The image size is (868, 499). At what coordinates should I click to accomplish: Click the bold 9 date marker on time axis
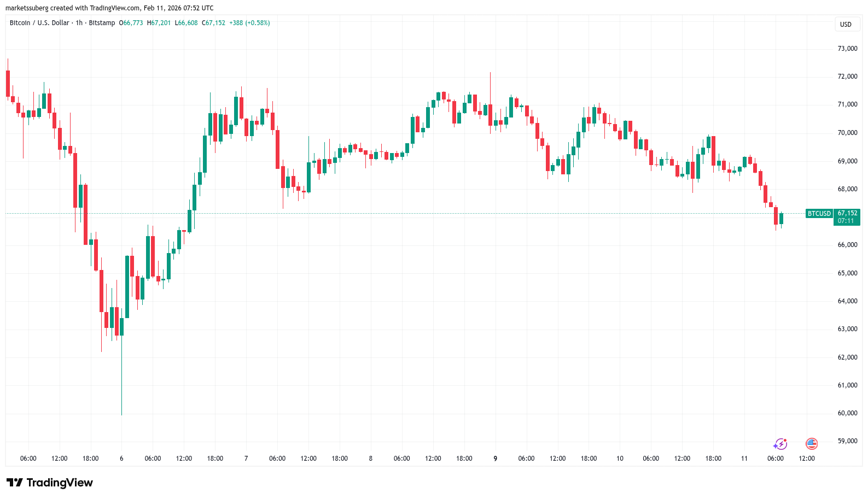tap(496, 459)
